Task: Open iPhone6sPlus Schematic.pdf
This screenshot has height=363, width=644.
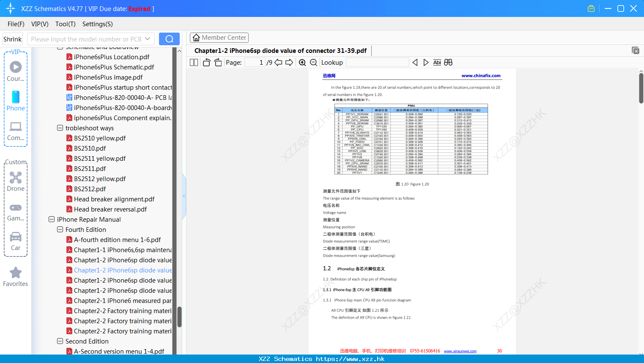Action: click(x=114, y=67)
